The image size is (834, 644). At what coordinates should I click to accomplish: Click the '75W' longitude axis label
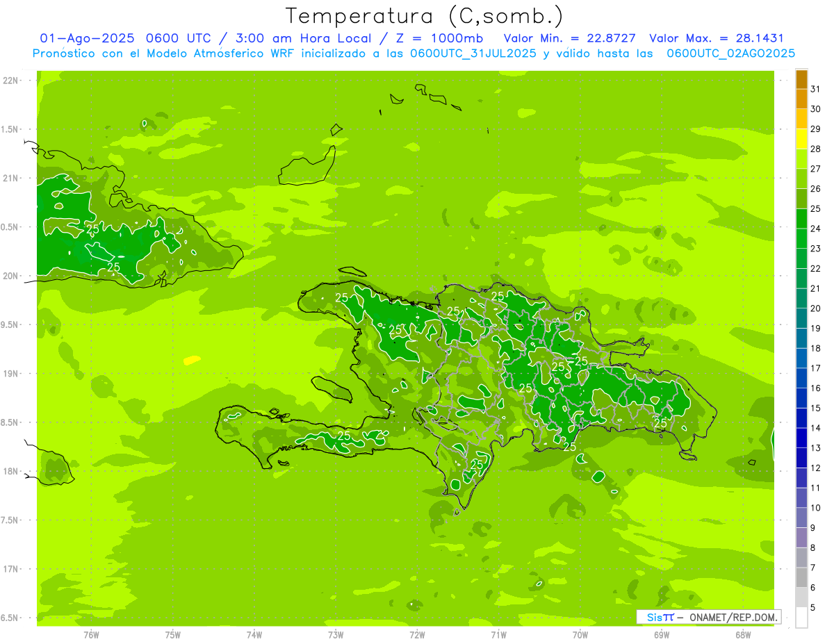coord(173,635)
